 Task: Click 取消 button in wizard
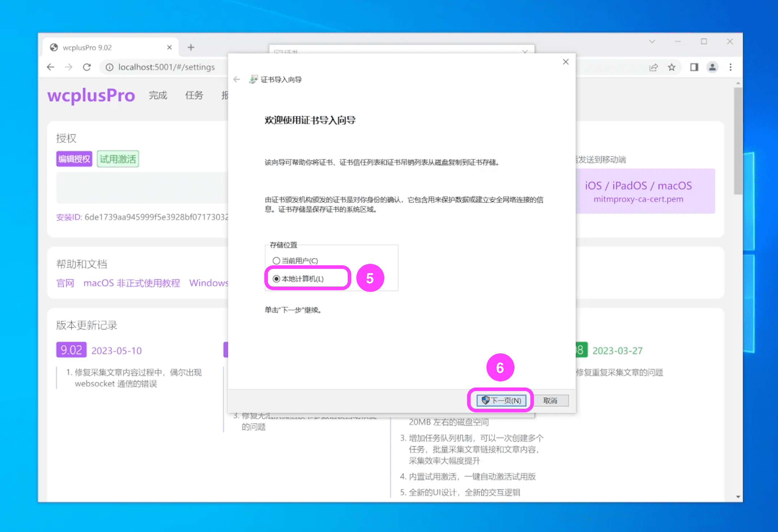pyautogui.click(x=550, y=400)
